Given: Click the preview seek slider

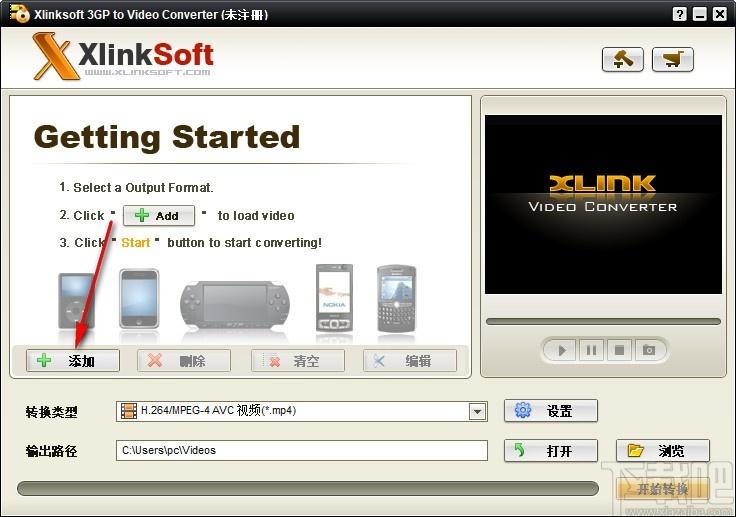Looking at the screenshot, I should coord(603,322).
